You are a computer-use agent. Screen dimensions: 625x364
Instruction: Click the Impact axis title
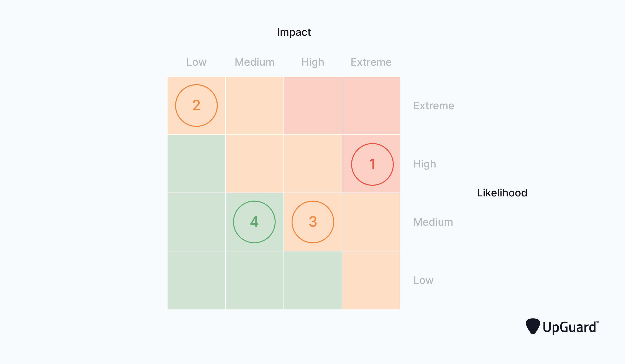294,32
